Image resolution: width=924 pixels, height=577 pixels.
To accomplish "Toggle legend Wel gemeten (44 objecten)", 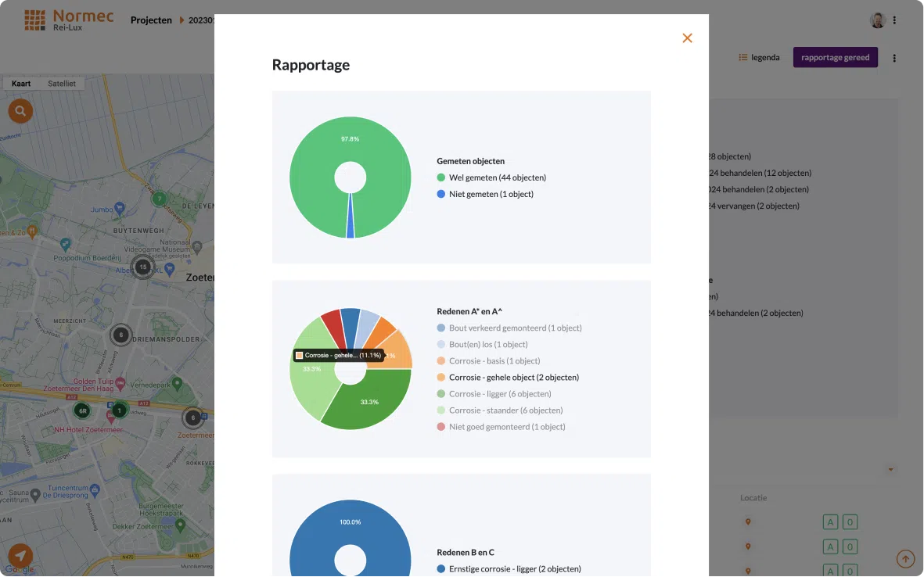I will (491, 177).
